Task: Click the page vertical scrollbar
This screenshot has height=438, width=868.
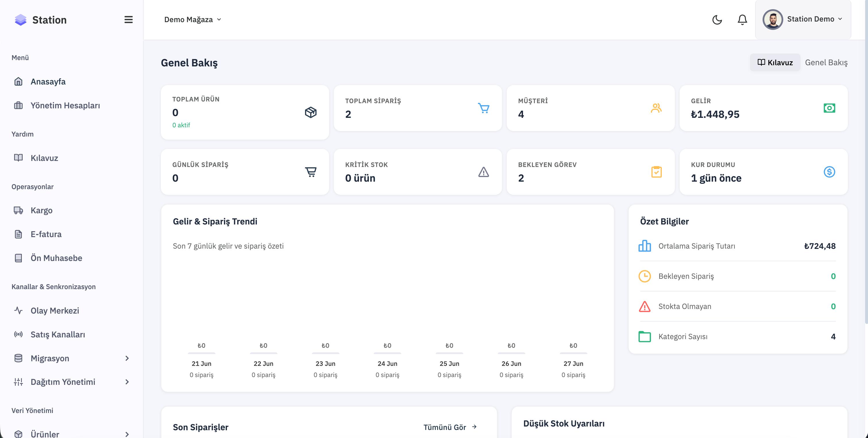Action: [x=866, y=162]
